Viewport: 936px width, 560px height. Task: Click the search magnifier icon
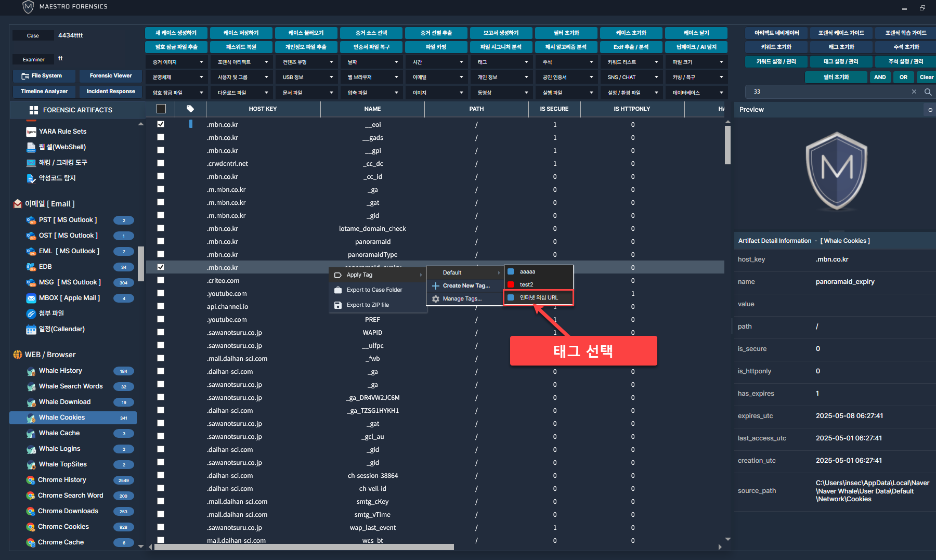click(928, 92)
